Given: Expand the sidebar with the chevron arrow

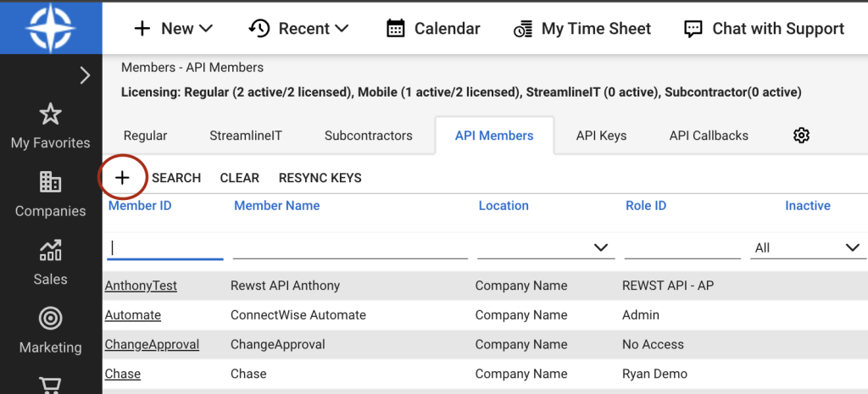Looking at the screenshot, I should 85,75.
